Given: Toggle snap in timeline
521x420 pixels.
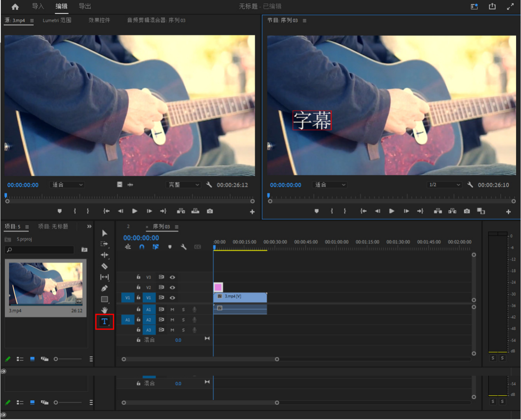Looking at the screenshot, I should (142, 247).
